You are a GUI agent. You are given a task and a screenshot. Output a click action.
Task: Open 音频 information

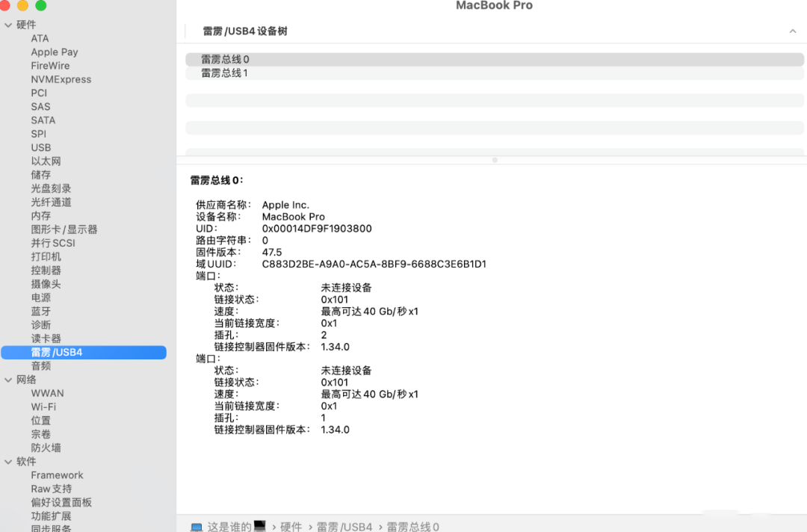[40, 366]
